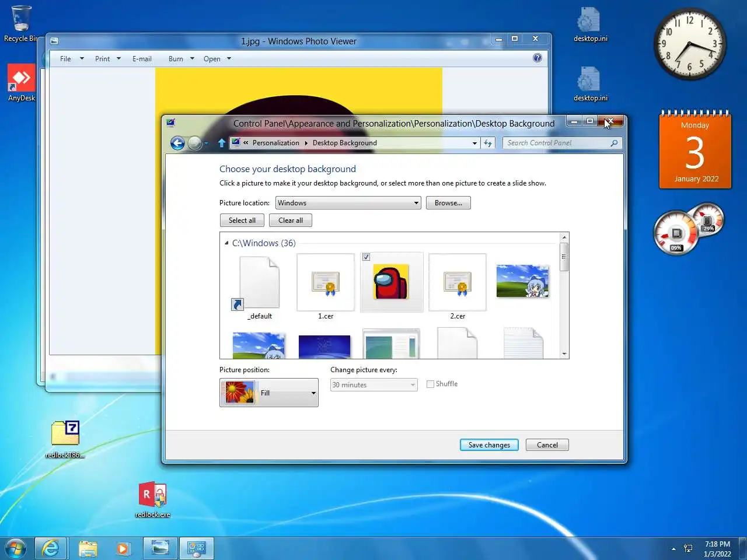747x560 pixels.
Task: Click the picture list scroll down arrow
Action: pos(564,353)
